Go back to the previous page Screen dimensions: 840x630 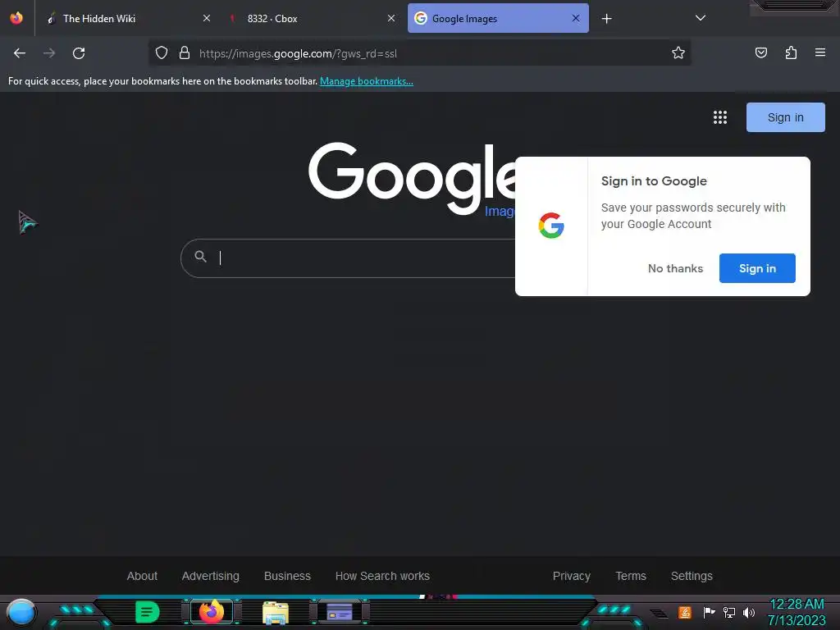coord(20,53)
